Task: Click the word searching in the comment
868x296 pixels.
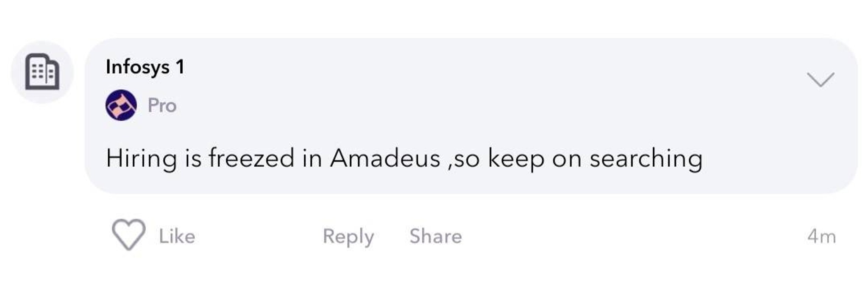Action: (x=646, y=159)
